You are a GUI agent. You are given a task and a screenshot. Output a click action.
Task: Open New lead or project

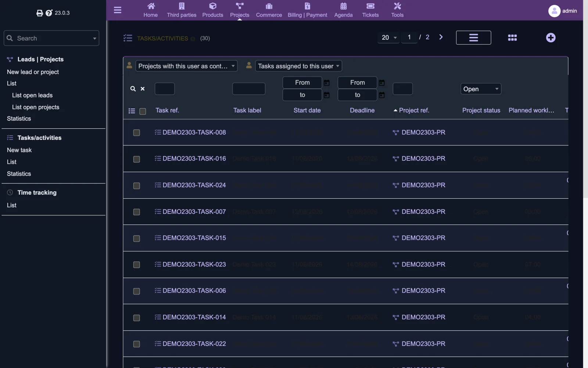click(x=33, y=72)
